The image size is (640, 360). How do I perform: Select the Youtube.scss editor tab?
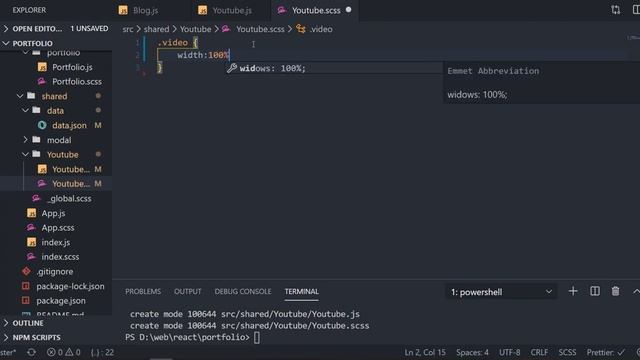316,10
